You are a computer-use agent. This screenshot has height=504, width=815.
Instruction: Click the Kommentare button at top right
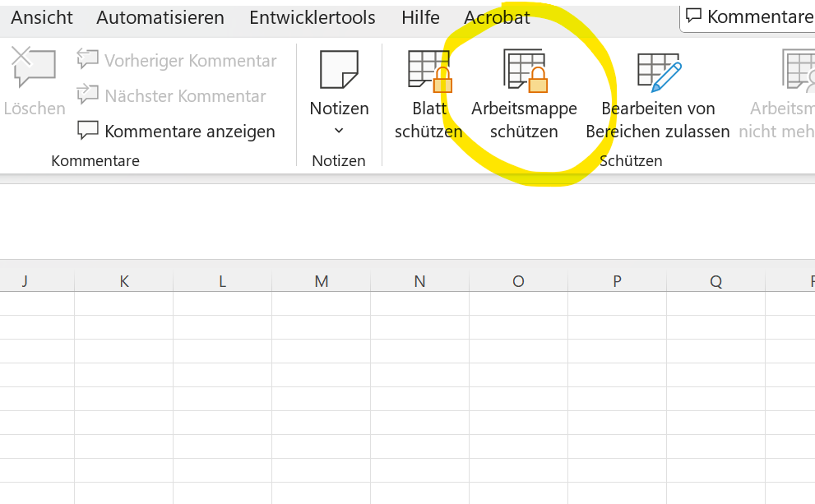point(749,16)
